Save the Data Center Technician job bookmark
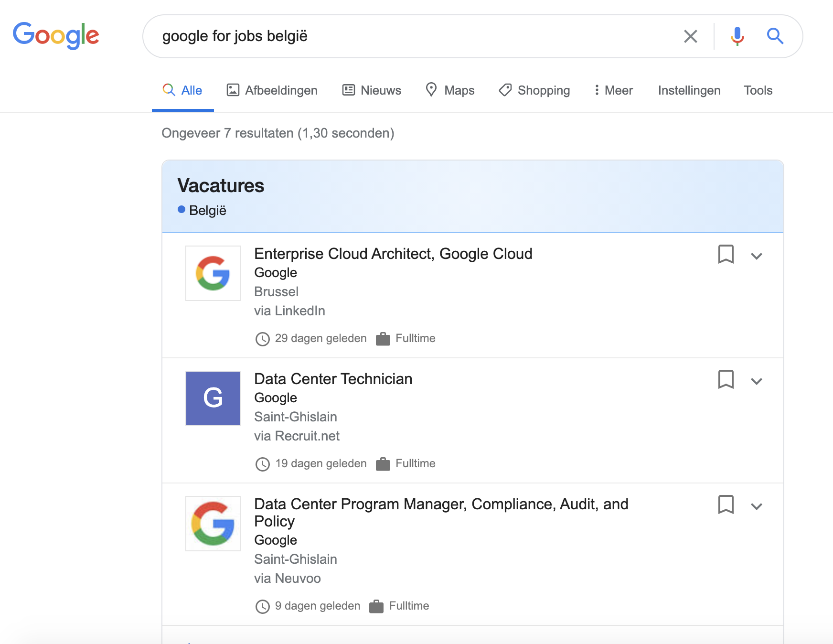 [x=726, y=379]
